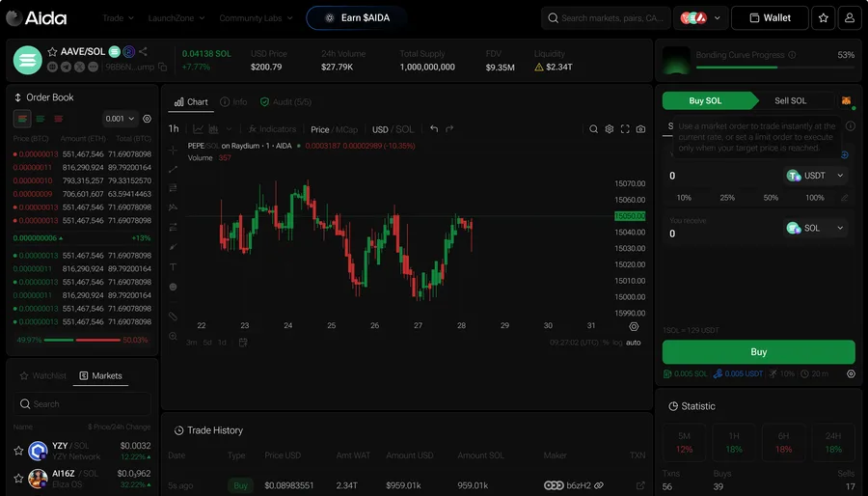Open the Community Labs dropdown
The width and height of the screenshot is (868, 496).
click(x=256, y=18)
